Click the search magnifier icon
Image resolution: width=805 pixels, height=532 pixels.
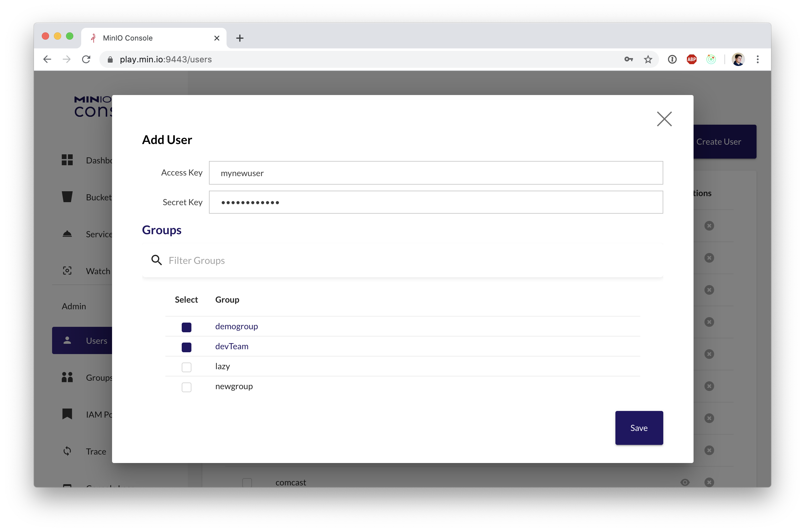(156, 260)
